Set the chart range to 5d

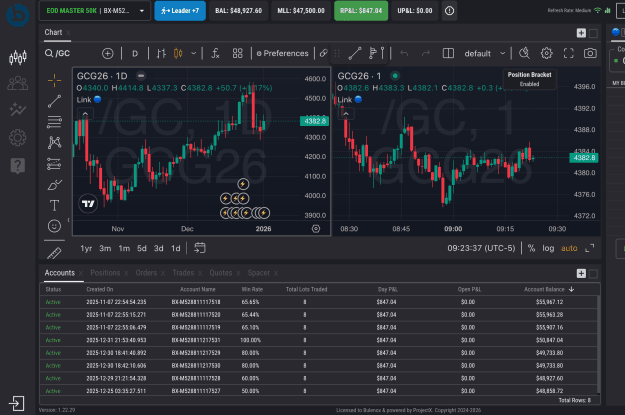click(x=142, y=248)
